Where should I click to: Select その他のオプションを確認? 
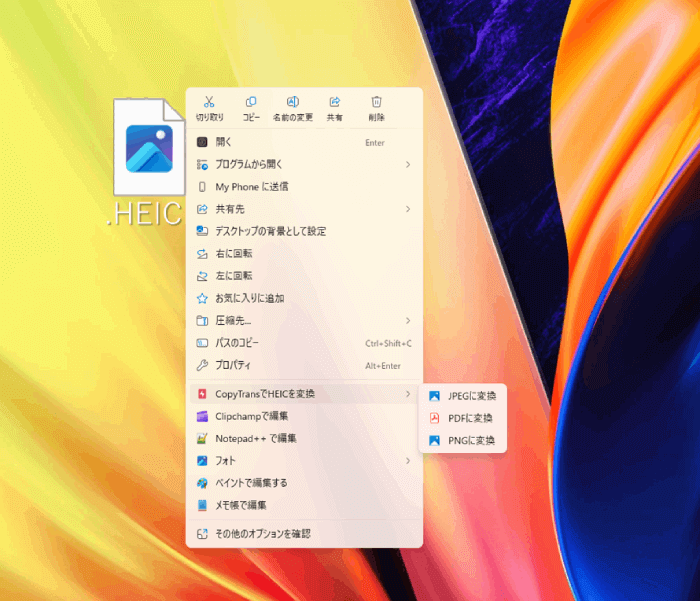click(x=304, y=534)
